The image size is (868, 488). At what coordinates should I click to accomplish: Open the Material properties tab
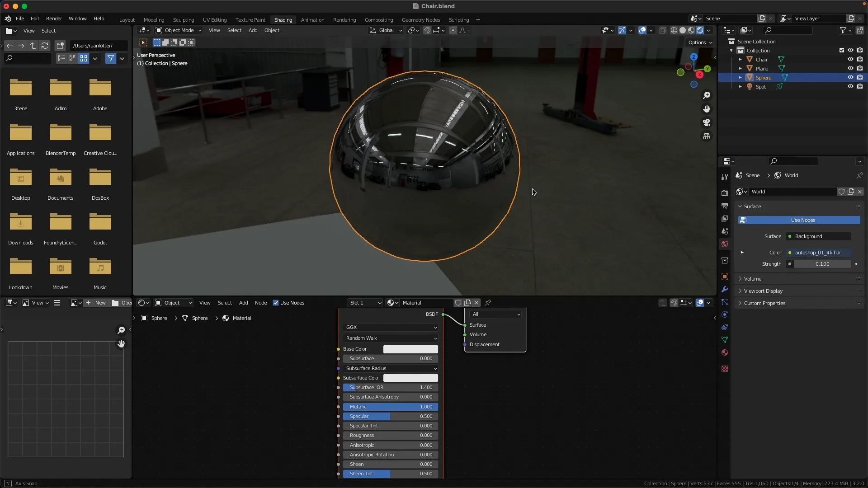[x=725, y=352]
